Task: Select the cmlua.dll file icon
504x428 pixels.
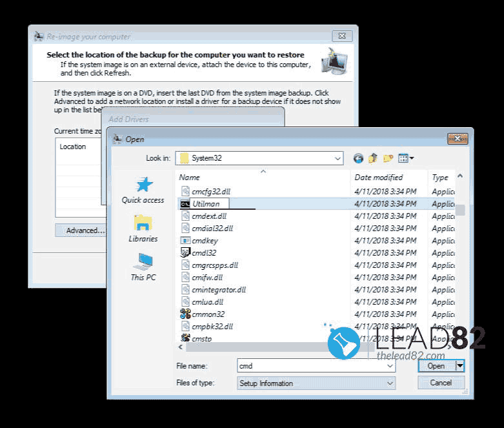Action: pos(185,301)
